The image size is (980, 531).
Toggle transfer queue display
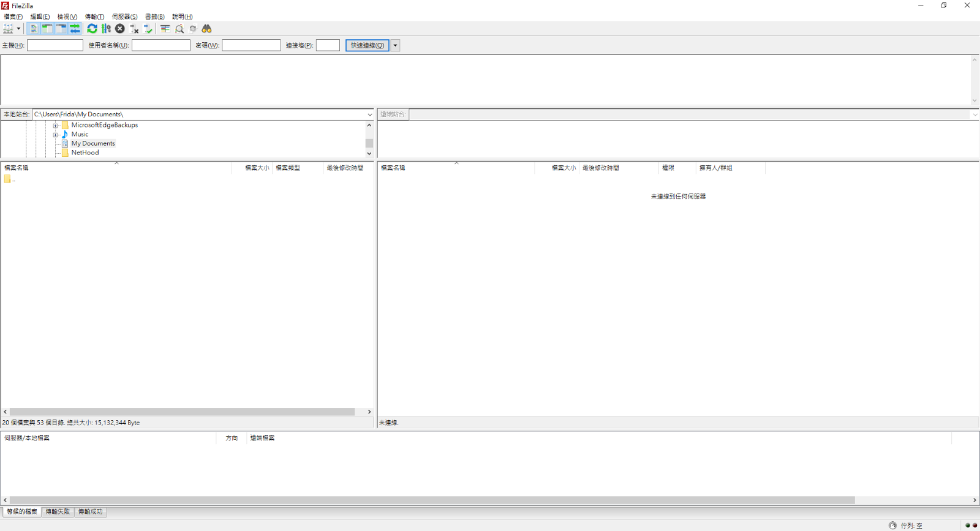pyautogui.click(x=75, y=29)
